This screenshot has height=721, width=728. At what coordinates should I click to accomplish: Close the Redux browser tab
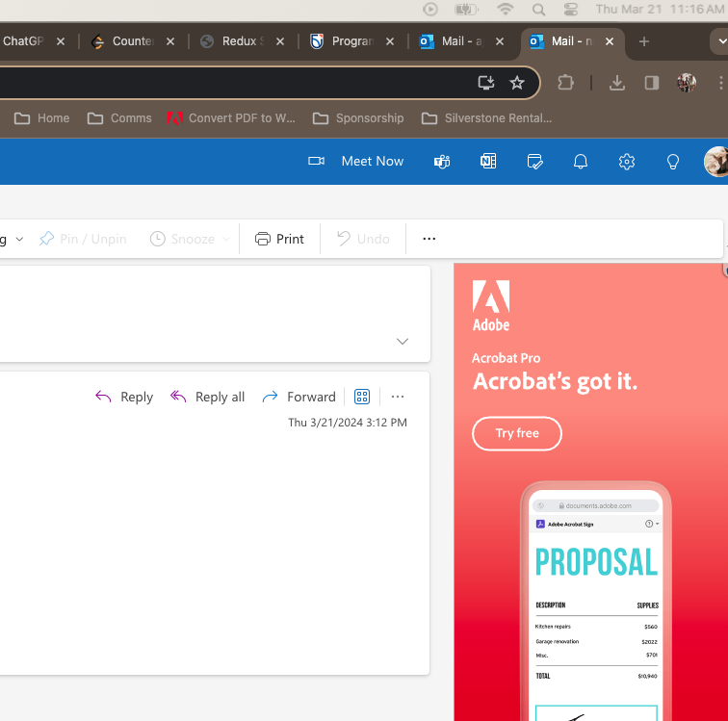pyautogui.click(x=280, y=41)
